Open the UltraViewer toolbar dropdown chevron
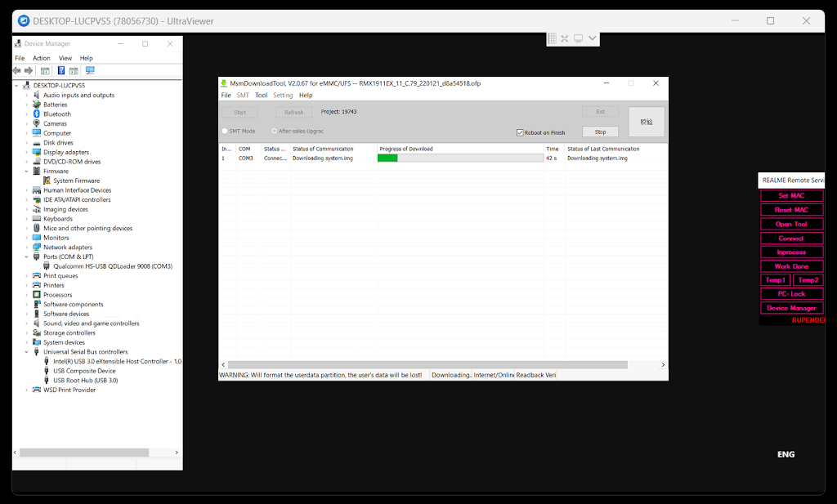Viewport: 837px width, 504px height. (x=592, y=38)
